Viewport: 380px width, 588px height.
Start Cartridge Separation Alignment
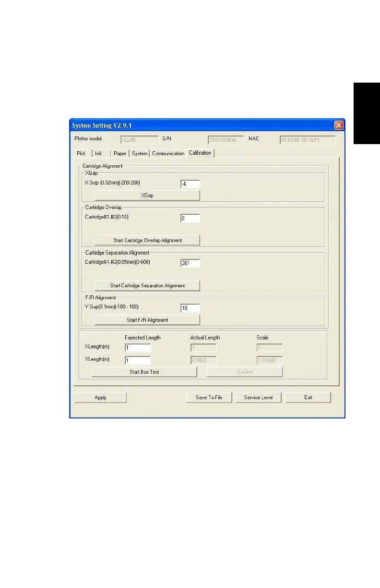(x=147, y=285)
